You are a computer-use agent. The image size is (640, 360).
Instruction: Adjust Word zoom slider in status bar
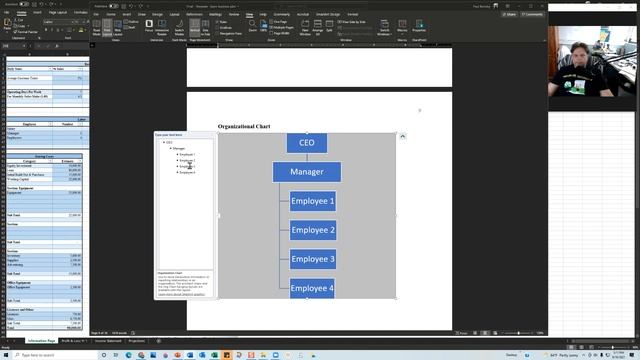518,333
